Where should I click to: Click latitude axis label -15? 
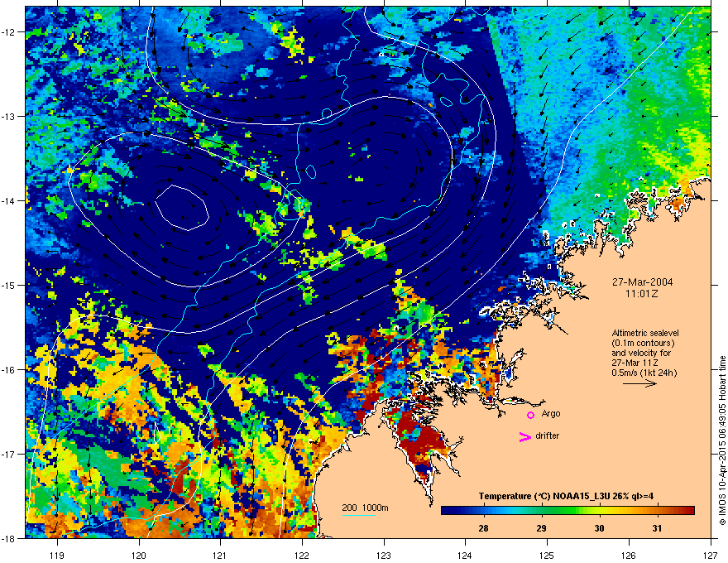(9, 285)
